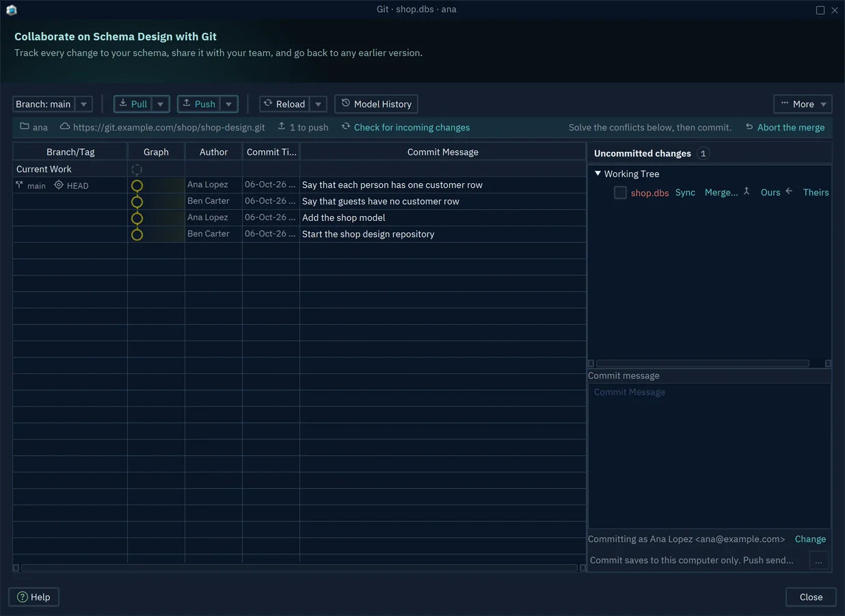
Task: Collapse the Working Tree node
Action: coord(598,174)
